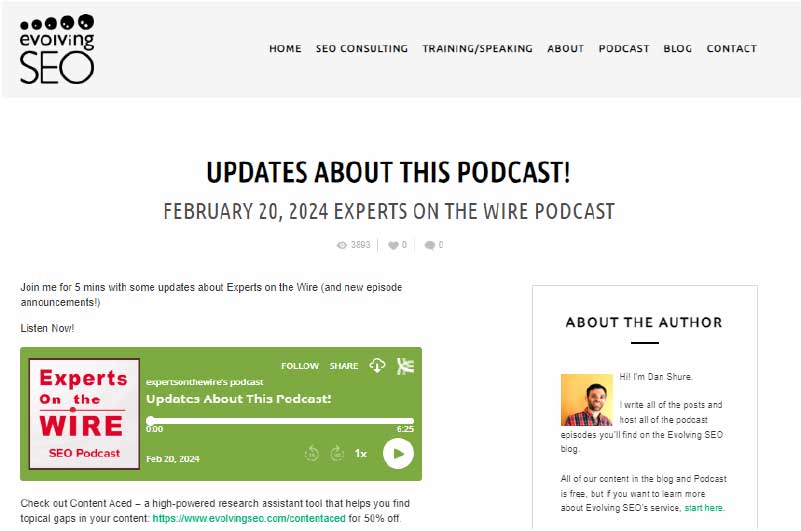Open the BLOG menu item
Image resolution: width=801 pixels, height=531 pixels.
click(x=677, y=49)
